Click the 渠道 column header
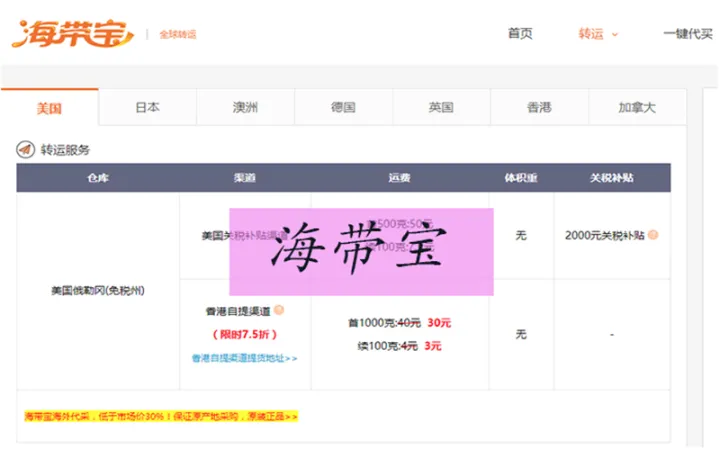Image resolution: width=720 pixels, height=450 pixels. (244, 178)
